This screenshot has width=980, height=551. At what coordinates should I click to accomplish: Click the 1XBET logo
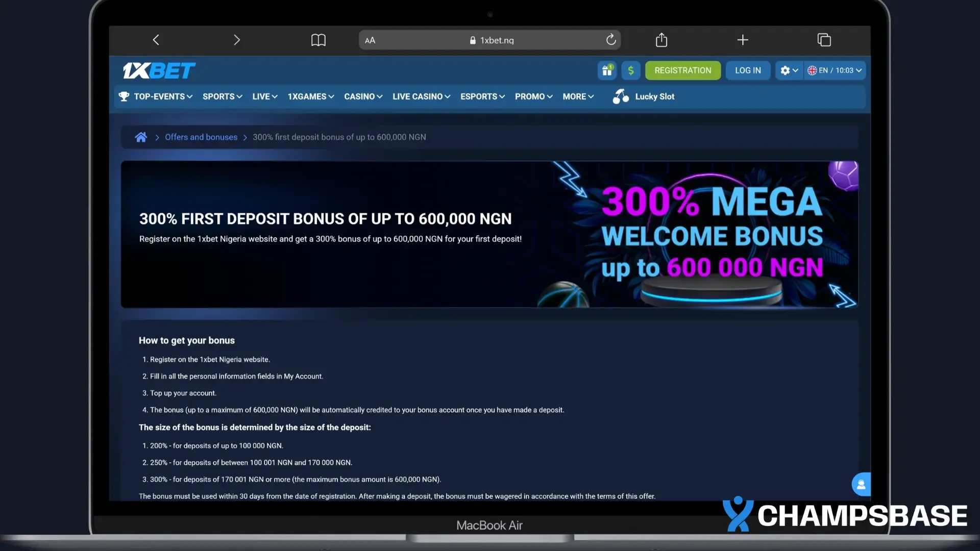(159, 70)
